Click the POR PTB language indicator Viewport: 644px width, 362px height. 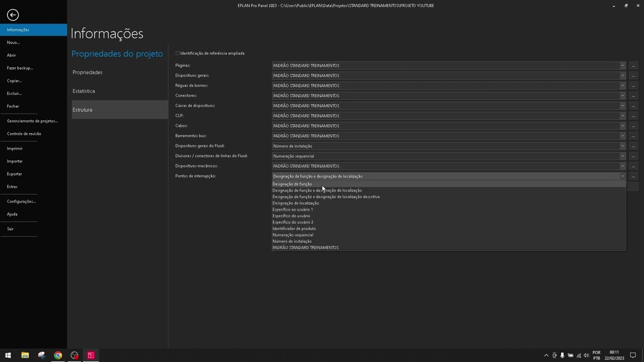597,355
